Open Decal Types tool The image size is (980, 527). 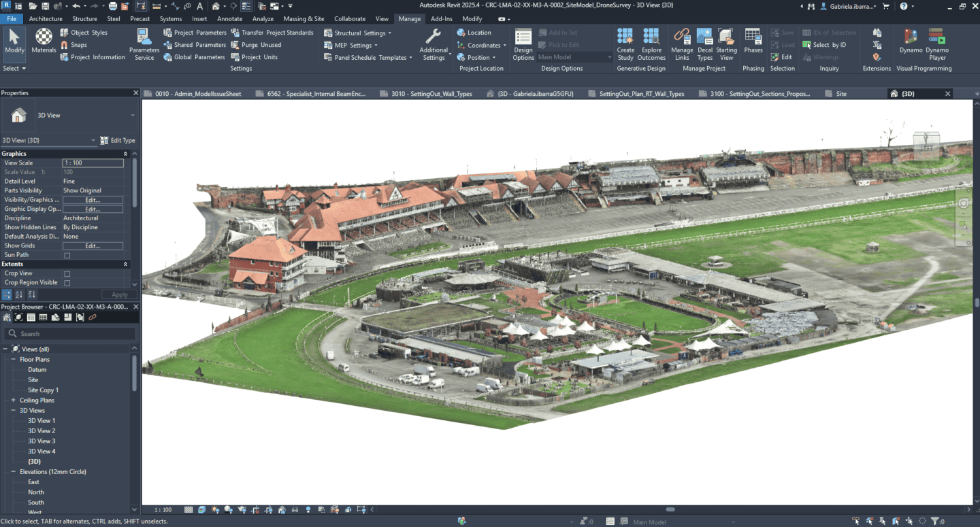coord(705,45)
